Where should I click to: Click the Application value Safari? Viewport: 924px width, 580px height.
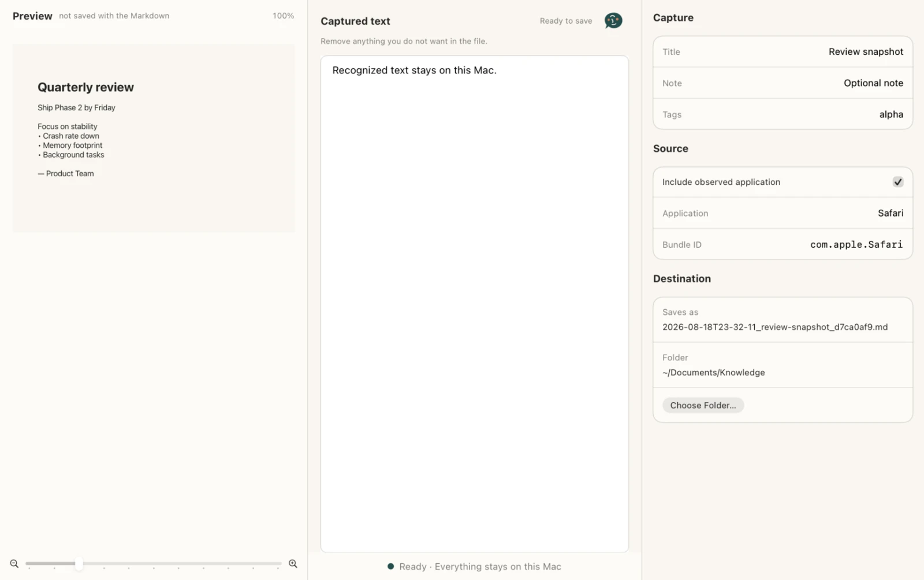(x=891, y=213)
